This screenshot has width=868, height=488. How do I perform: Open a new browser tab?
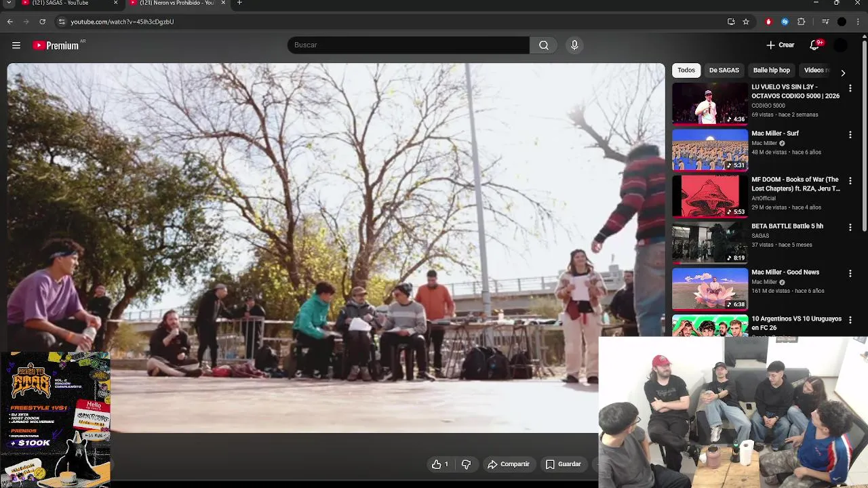tap(239, 3)
